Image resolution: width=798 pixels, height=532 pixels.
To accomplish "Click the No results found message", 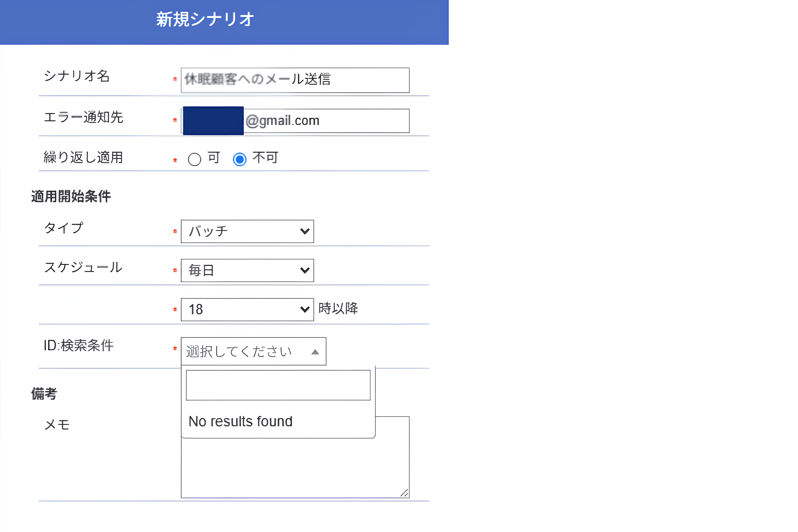I will [x=240, y=421].
